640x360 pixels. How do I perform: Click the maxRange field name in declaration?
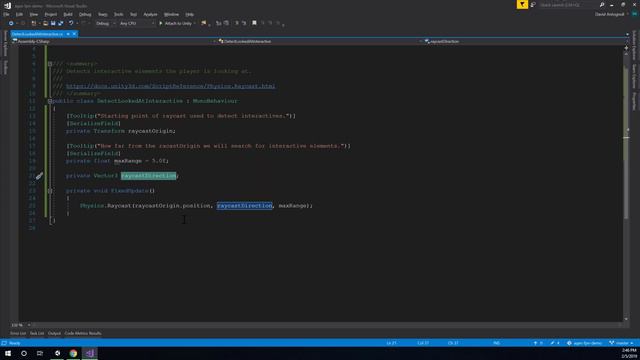point(128,161)
